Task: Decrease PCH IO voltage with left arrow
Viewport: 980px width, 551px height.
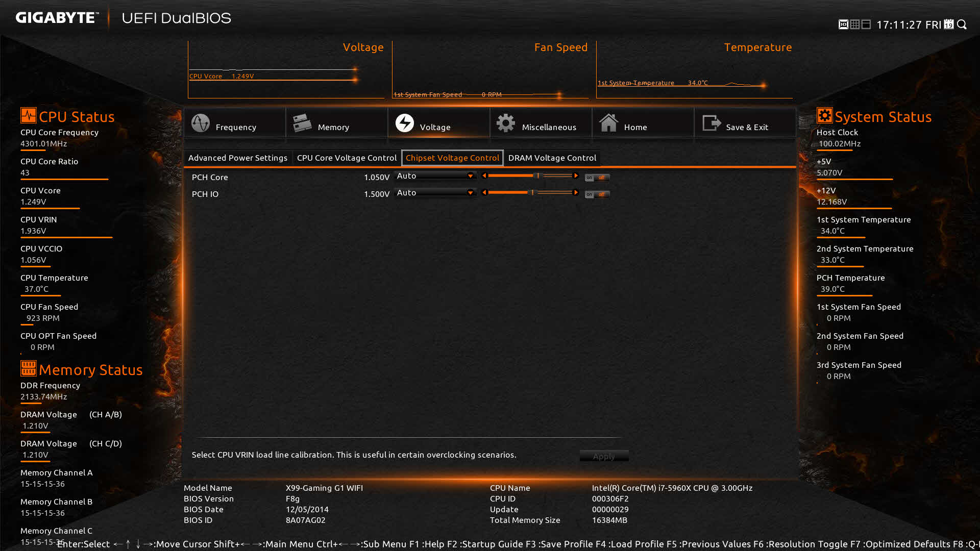Action: [x=484, y=192]
